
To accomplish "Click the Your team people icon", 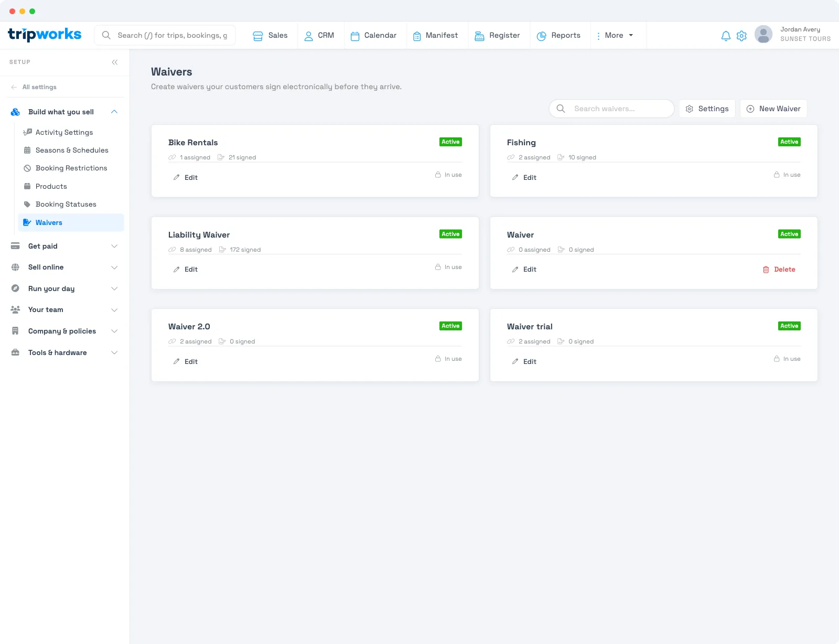I will [x=15, y=310].
